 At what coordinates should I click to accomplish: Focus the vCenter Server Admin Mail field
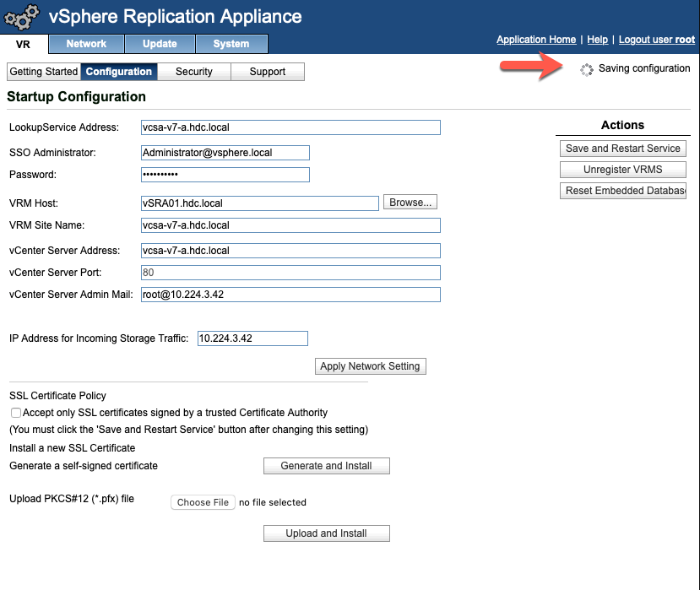click(x=290, y=294)
